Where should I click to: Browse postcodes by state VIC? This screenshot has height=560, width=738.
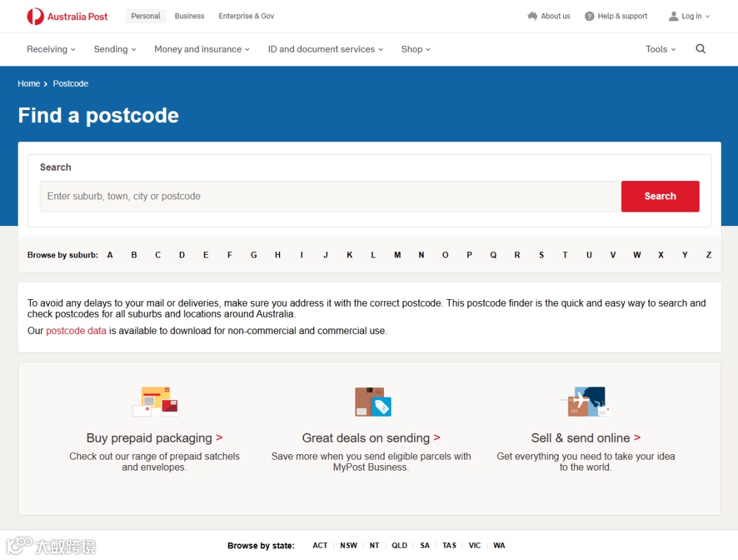[475, 546]
